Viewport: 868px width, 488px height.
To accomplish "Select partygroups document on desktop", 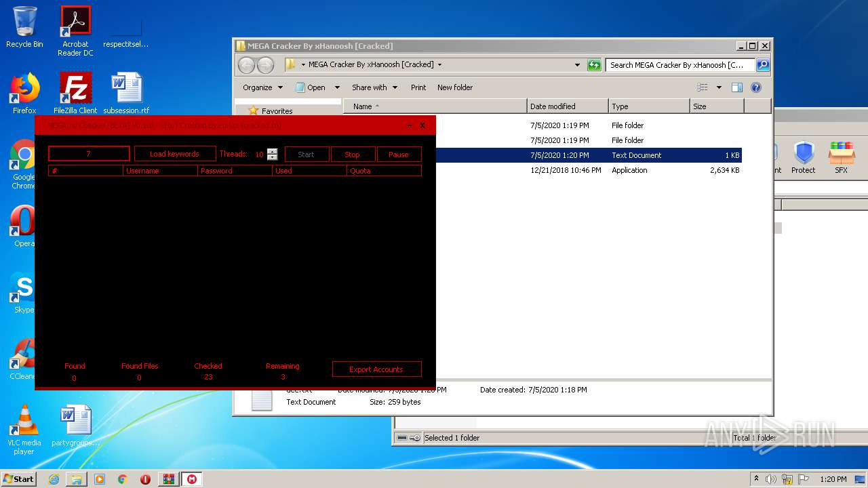I will coord(75,426).
